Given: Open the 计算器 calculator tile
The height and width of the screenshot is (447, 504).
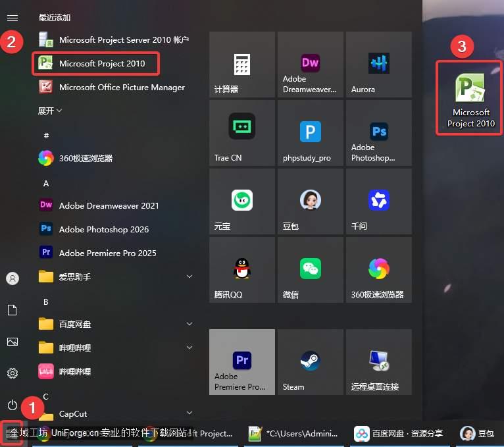Looking at the screenshot, I should click(x=242, y=65).
